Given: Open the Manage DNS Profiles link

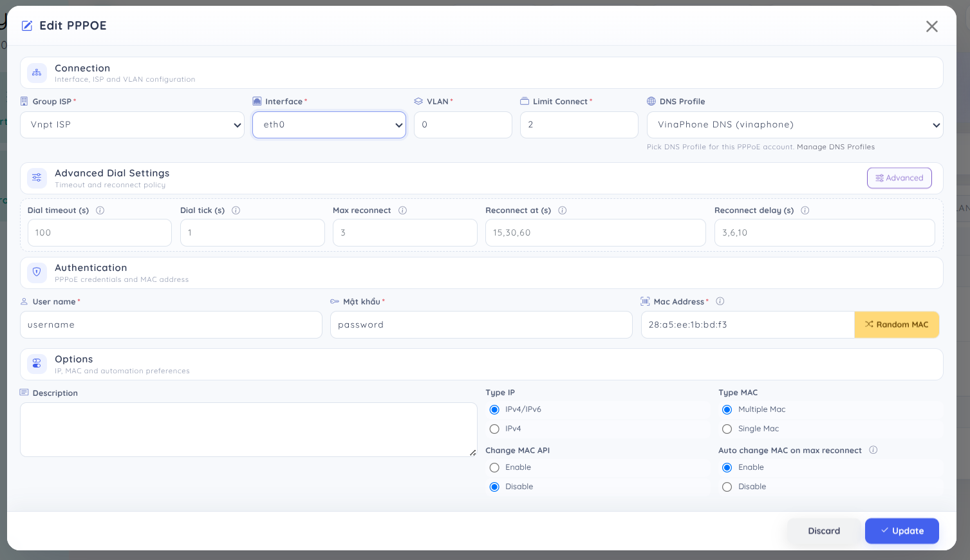Looking at the screenshot, I should pos(835,147).
